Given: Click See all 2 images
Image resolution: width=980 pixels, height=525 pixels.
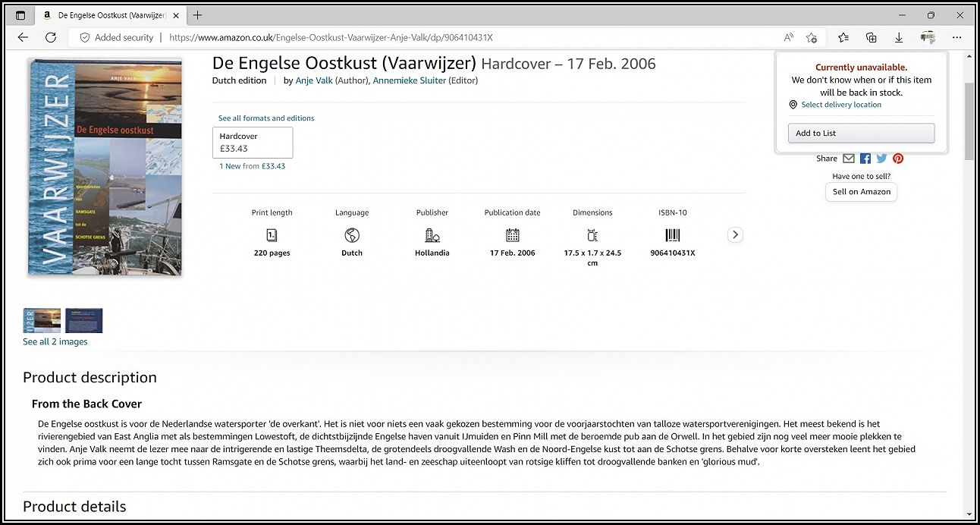Looking at the screenshot, I should point(55,342).
